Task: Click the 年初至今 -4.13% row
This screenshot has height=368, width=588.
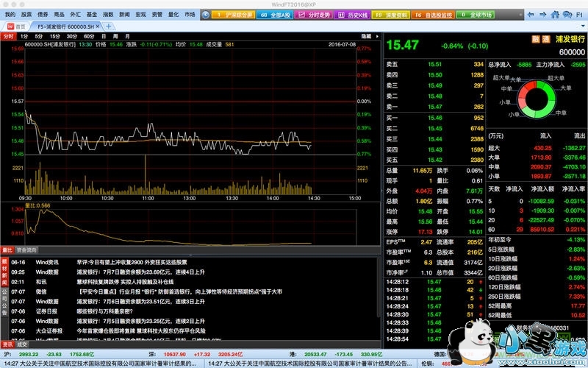Action: click(x=537, y=240)
